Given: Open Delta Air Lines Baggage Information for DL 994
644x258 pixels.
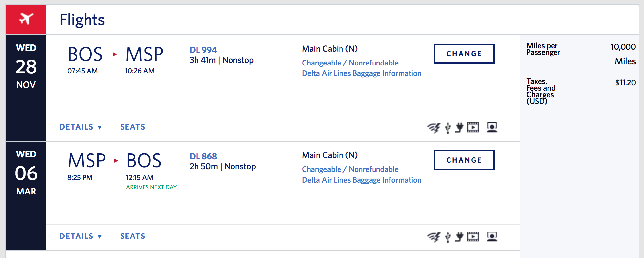Looking at the screenshot, I should pos(362,73).
